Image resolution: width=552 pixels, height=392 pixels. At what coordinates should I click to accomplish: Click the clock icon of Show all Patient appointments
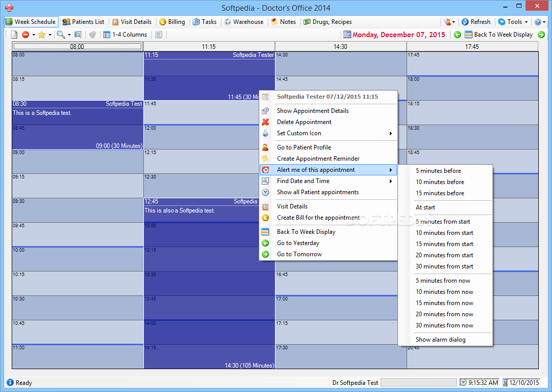[x=265, y=192]
